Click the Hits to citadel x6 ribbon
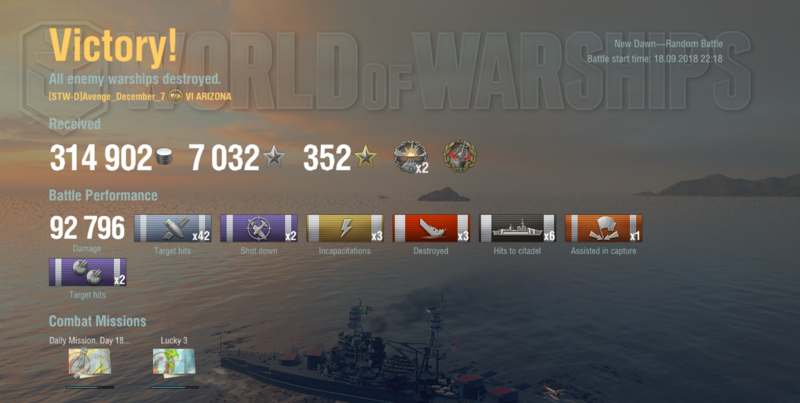Viewport: 800px width, 403px height. click(517, 228)
